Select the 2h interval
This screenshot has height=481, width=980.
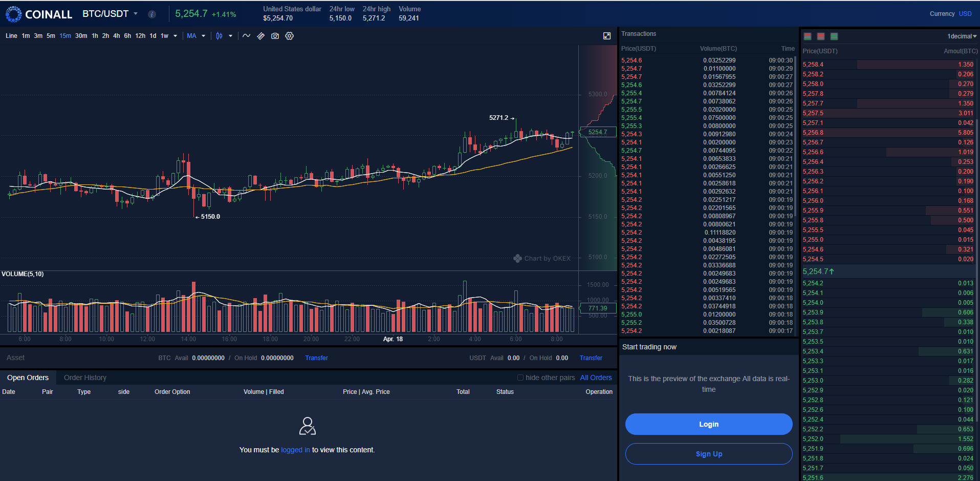click(x=105, y=36)
